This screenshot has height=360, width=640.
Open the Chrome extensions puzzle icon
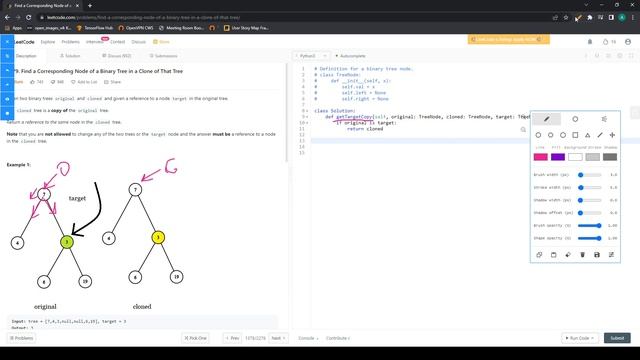pos(589,18)
